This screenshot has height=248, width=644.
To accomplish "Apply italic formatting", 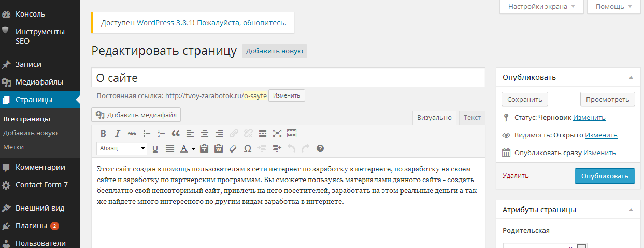I will tap(118, 133).
